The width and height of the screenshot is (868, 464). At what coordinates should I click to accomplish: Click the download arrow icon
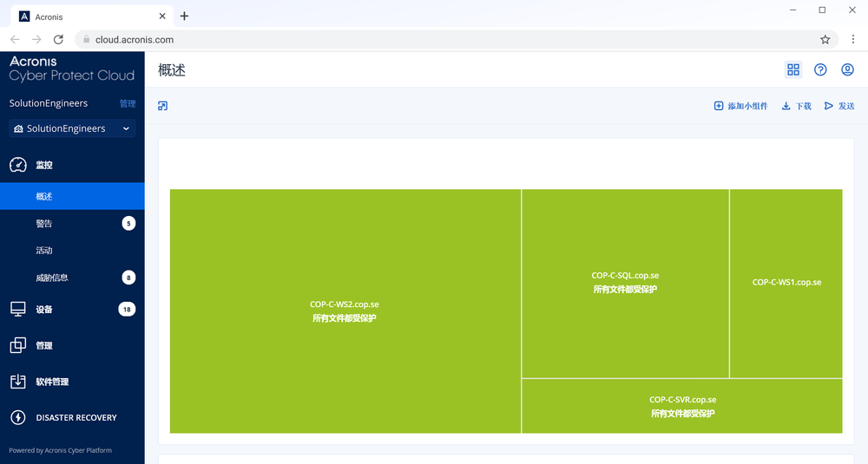786,106
